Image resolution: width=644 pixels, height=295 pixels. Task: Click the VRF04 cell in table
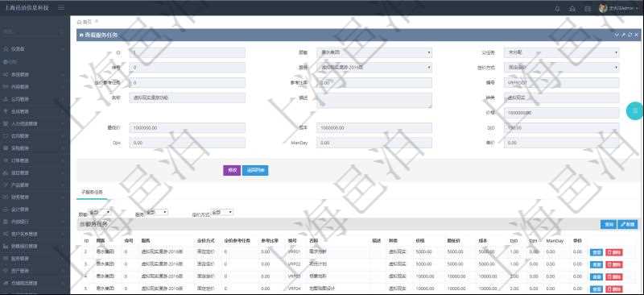pyautogui.click(x=295, y=289)
